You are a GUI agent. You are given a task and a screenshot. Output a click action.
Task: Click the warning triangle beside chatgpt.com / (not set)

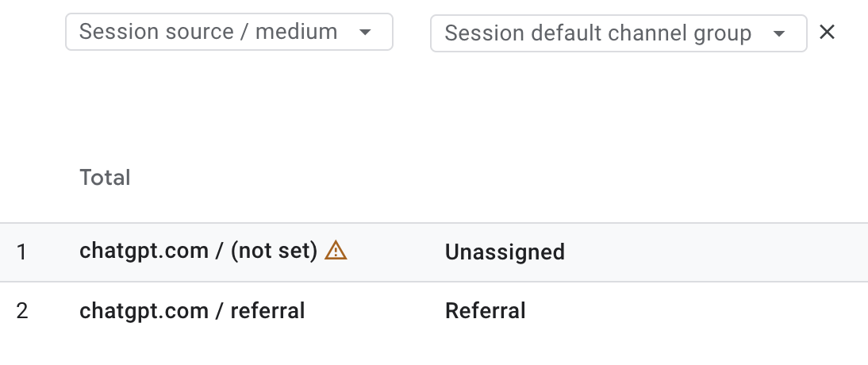pos(336,251)
